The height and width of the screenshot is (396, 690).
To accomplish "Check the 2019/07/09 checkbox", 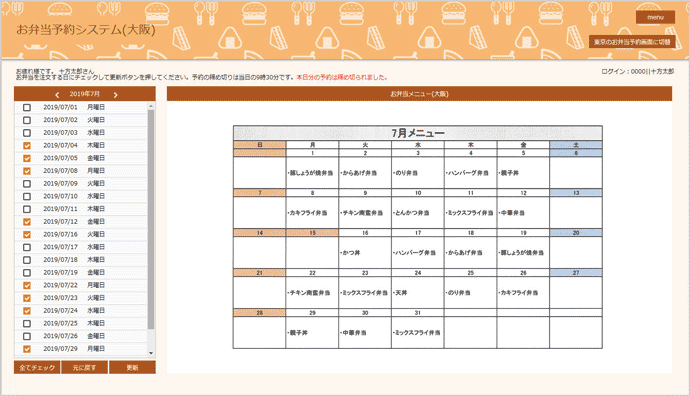I will pos(27,184).
